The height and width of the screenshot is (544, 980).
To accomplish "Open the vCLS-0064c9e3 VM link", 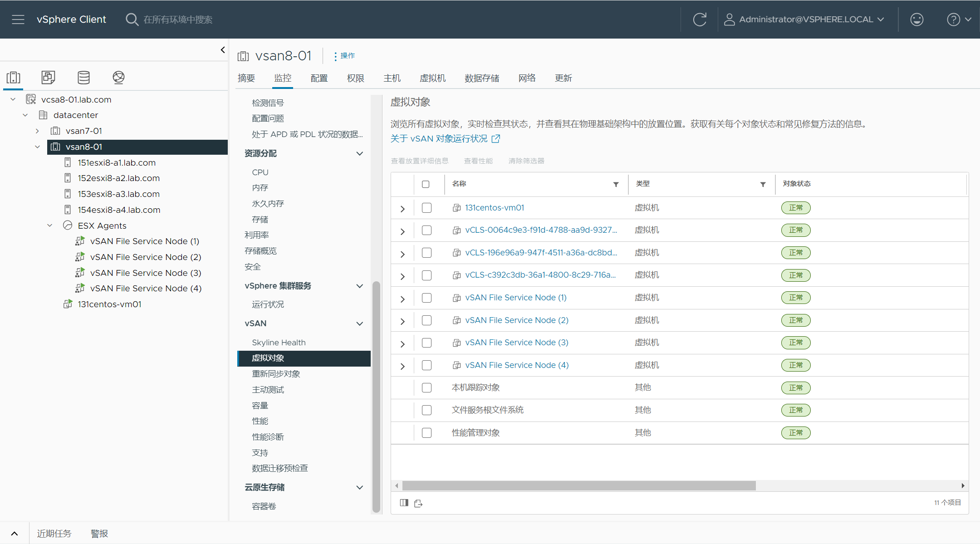I will [541, 230].
